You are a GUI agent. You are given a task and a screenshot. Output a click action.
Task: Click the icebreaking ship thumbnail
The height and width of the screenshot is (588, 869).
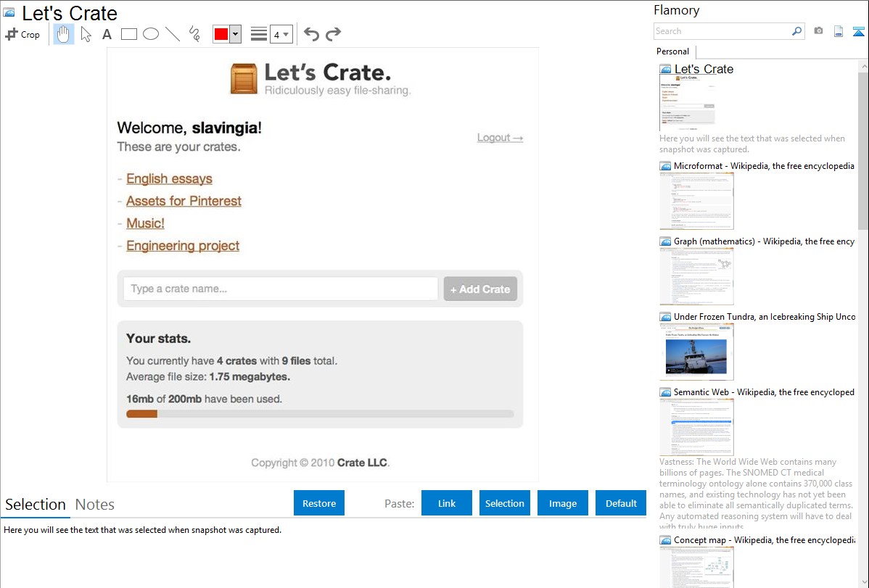point(696,352)
